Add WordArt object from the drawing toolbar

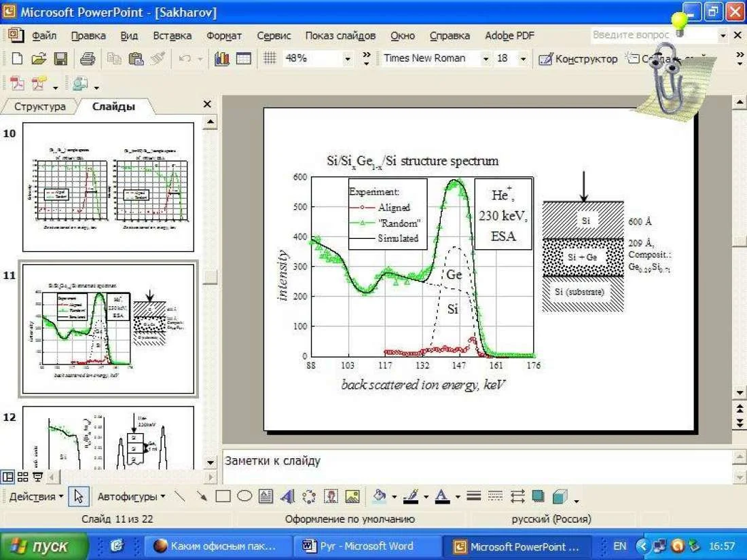[x=287, y=497]
